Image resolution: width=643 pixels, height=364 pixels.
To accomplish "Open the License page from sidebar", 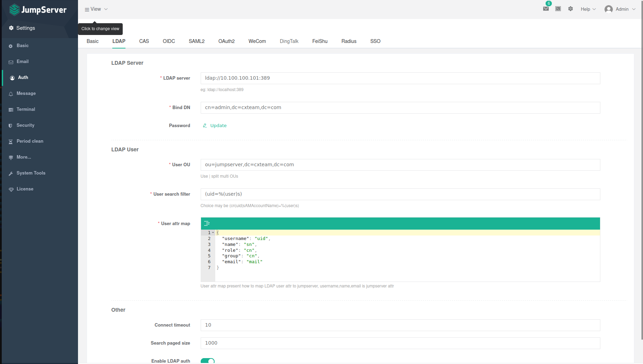I will (x=11, y=189).
